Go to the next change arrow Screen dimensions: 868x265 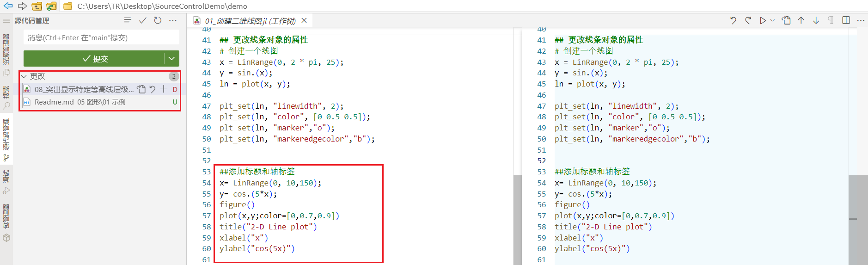tap(816, 20)
